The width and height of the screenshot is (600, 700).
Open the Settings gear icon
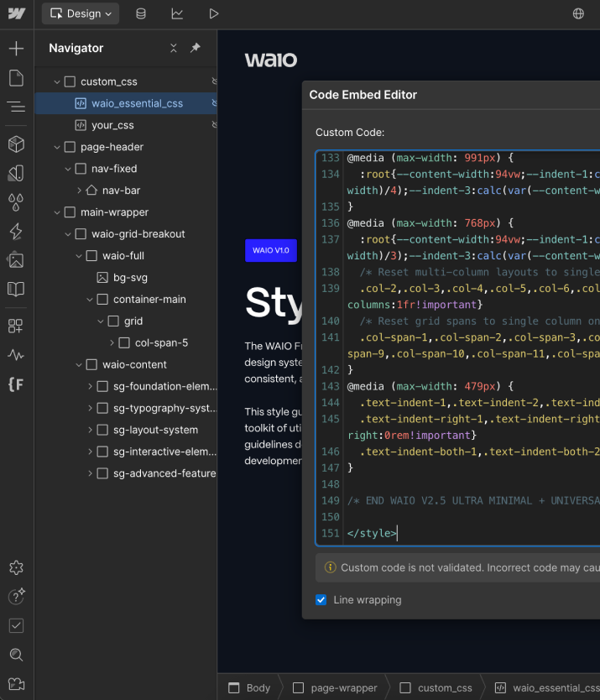[16, 568]
